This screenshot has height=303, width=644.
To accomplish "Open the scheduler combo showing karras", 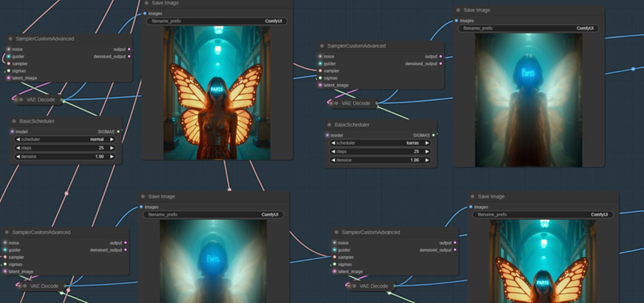I will pos(380,143).
